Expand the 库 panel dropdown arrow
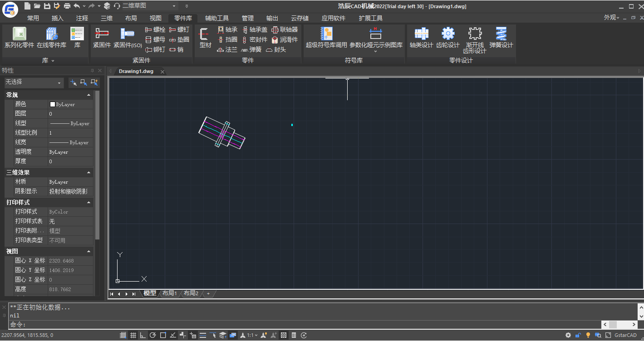The width and height of the screenshot is (644, 341). pyautogui.click(x=53, y=61)
